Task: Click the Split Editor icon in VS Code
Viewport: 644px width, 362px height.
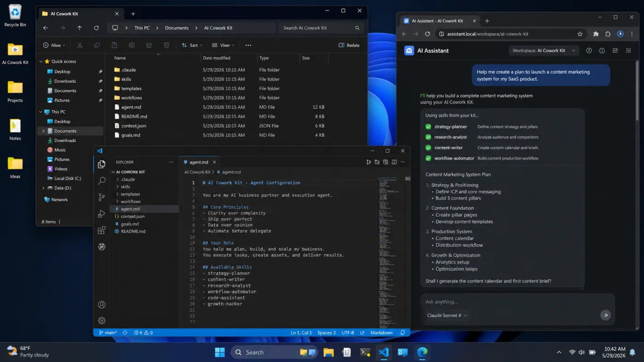Action: coord(394,162)
